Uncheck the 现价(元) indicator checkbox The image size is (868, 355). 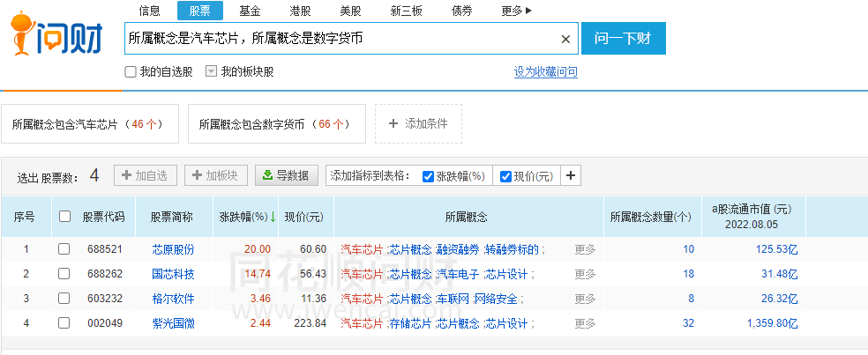click(505, 176)
